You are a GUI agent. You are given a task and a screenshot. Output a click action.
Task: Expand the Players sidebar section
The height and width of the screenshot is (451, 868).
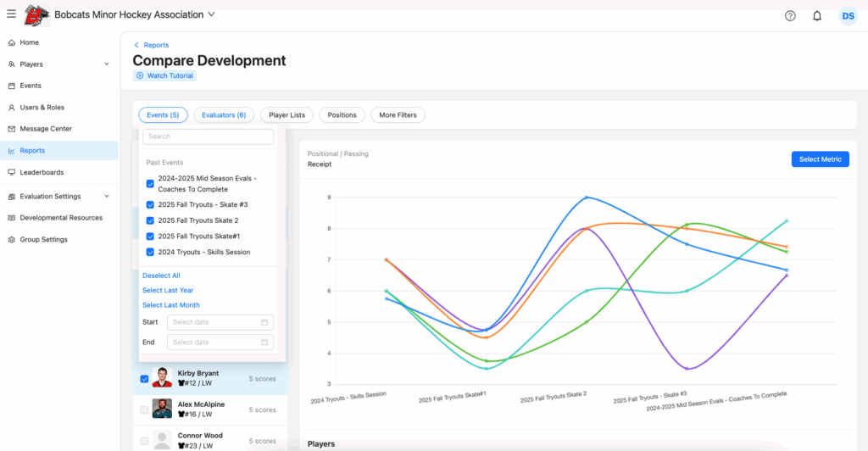pos(106,64)
